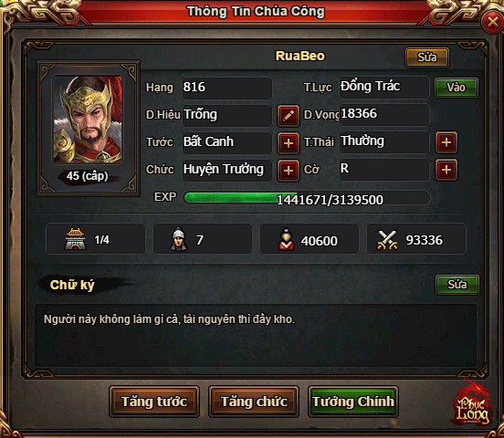Click the Tăng tước button
The height and width of the screenshot is (438, 504).
(154, 401)
